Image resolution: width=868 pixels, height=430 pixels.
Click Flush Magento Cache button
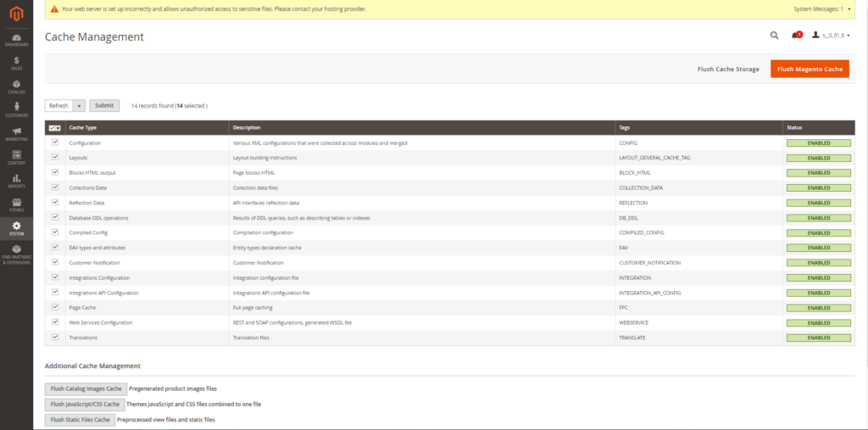point(810,70)
